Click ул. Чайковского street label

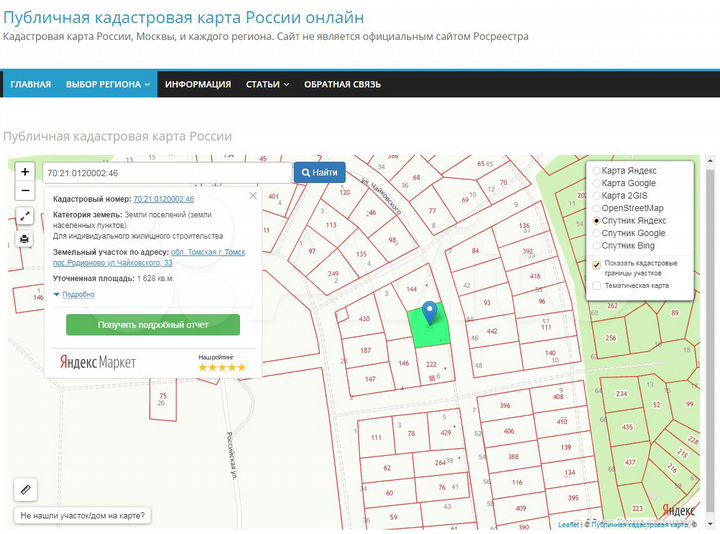[381, 196]
